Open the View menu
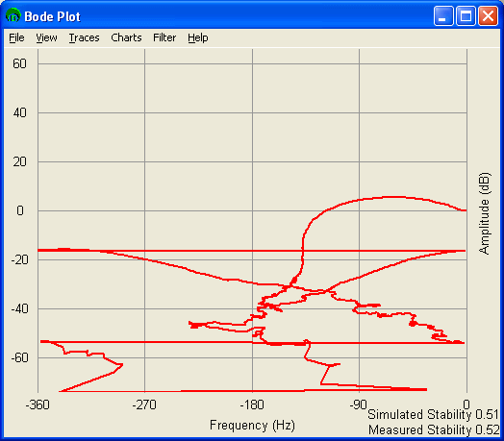The height and width of the screenshot is (441, 504). pos(46,37)
